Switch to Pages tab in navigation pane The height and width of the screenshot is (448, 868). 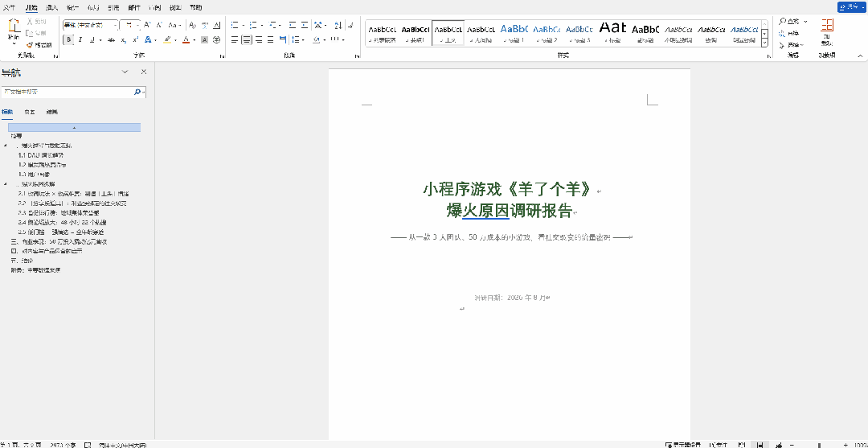(x=30, y=112)
